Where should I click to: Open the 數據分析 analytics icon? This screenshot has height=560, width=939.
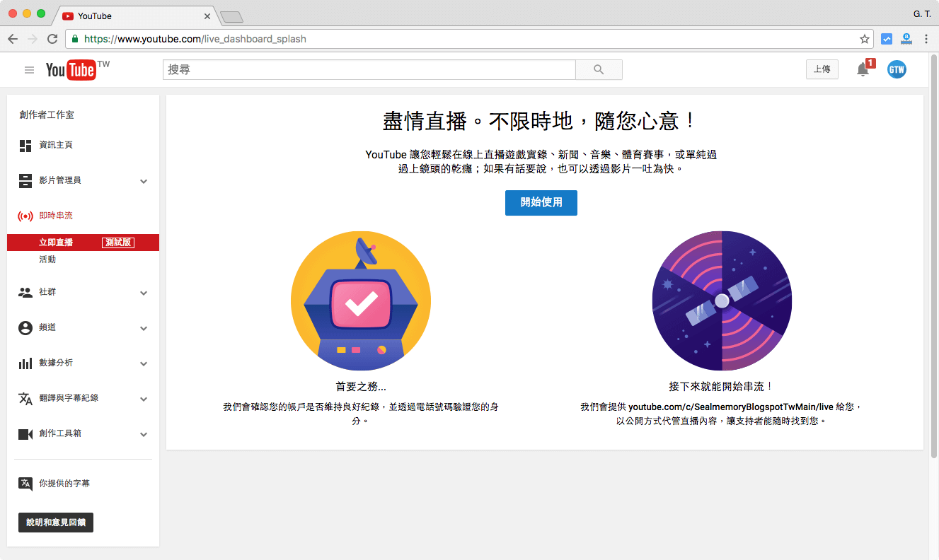tap(24, 363)
